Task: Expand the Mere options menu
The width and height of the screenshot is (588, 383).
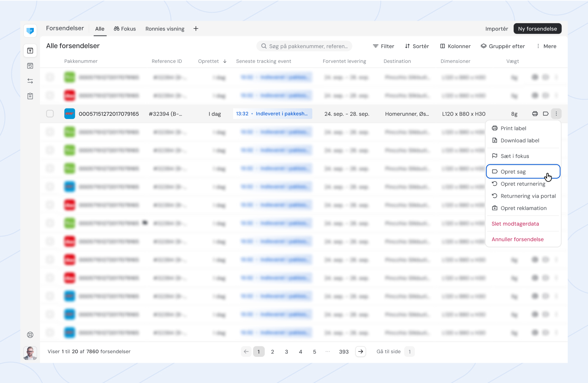Action: click(546, 46)
